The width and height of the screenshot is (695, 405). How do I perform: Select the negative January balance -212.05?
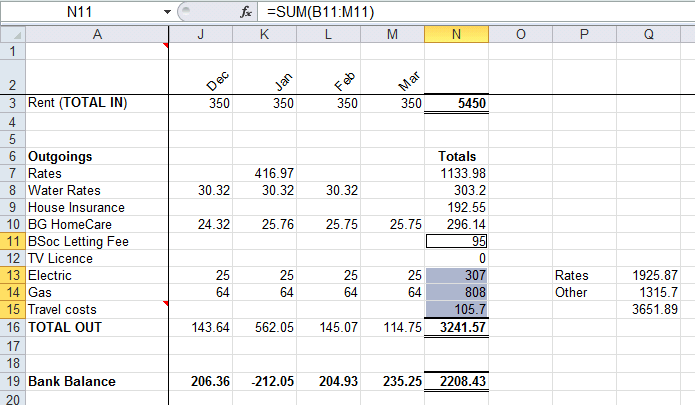(x=264, y=381)
